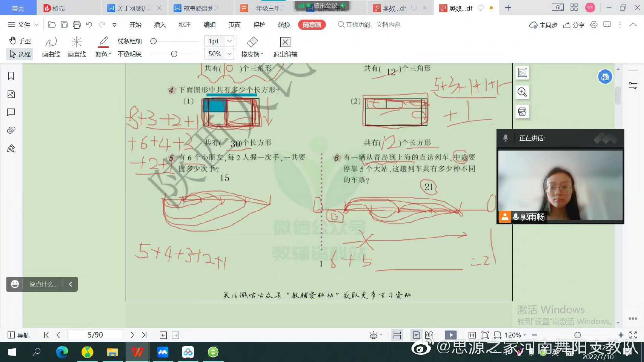
Task: Collapse the 说点什么 chat bar arrow
Action: [x=71, y=284]
